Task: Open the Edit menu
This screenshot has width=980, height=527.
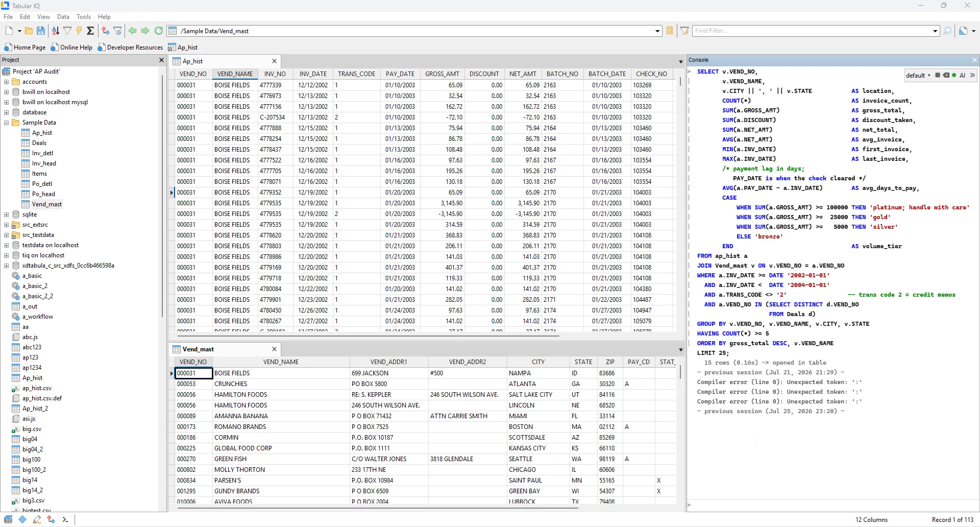Action: coord(25,17)
